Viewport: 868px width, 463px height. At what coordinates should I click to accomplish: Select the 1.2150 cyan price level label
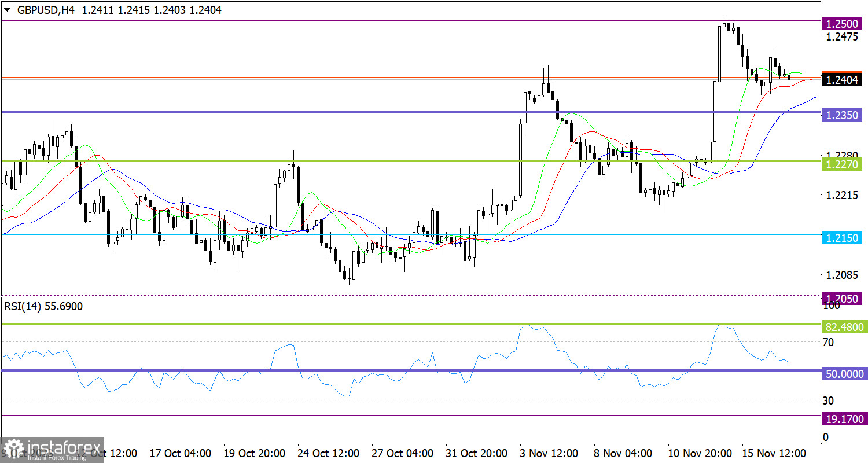843,238
